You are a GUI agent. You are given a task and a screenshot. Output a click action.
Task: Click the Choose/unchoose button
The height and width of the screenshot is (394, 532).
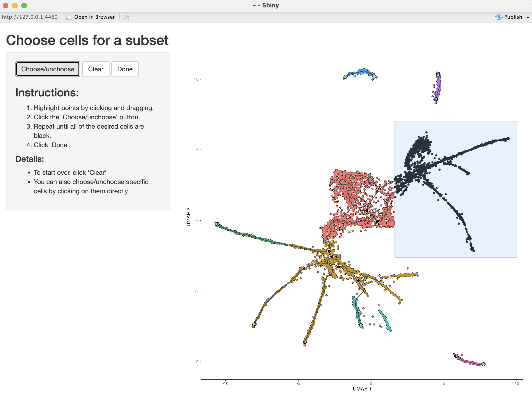coord(48,69)
